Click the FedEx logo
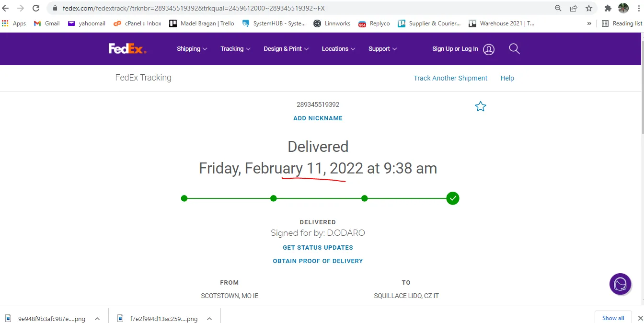The image size is (644, 323). pos(127,48)
